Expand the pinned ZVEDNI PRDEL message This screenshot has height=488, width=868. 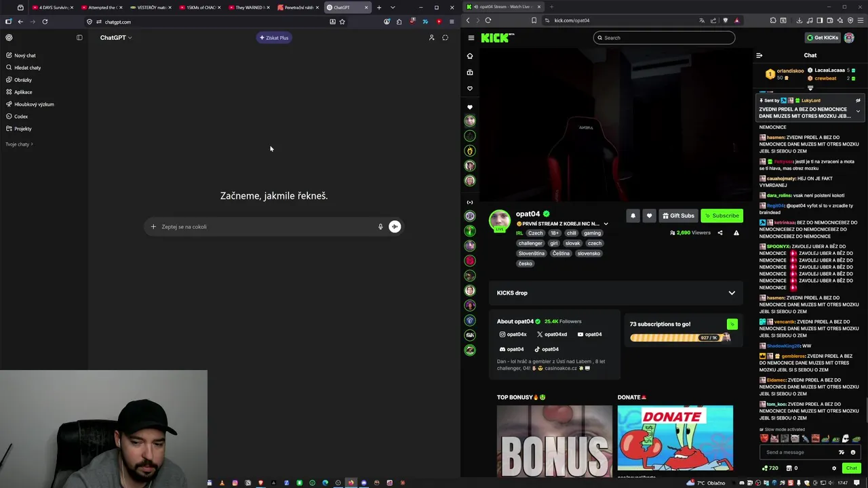(858, 111)
